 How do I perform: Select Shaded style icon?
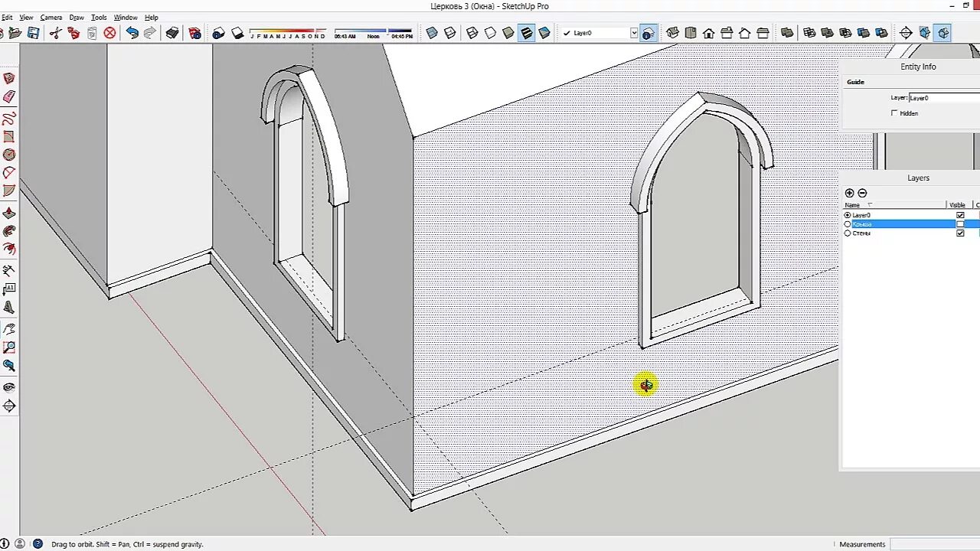click(x=508, y=33)
